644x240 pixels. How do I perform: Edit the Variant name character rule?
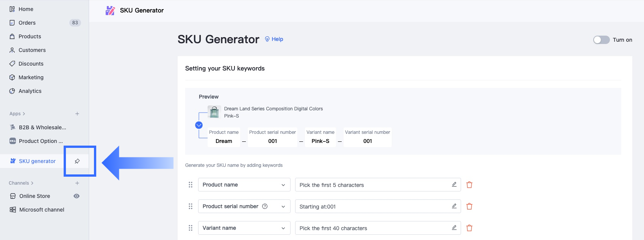pos(454,228)
